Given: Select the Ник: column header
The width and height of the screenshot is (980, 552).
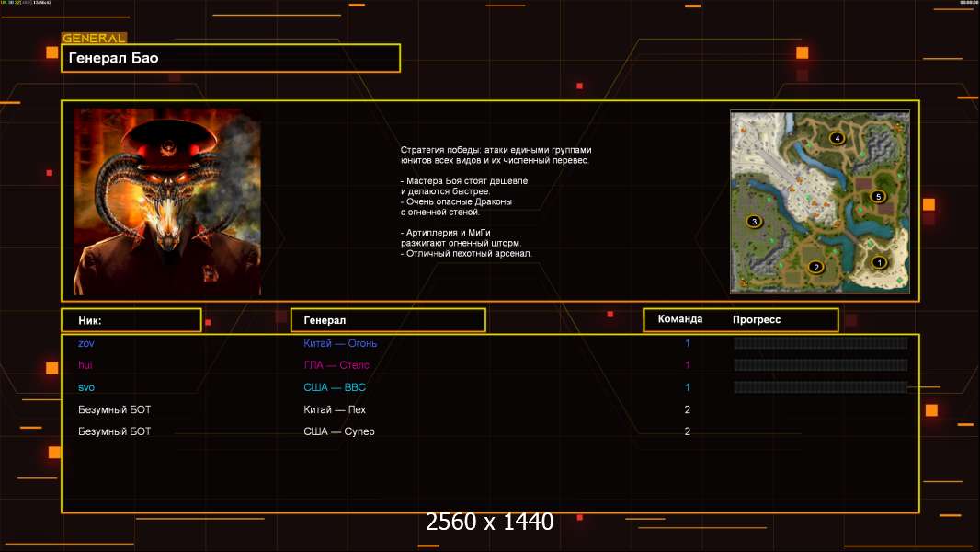Looking at the screenshot, I should point(131,320).
